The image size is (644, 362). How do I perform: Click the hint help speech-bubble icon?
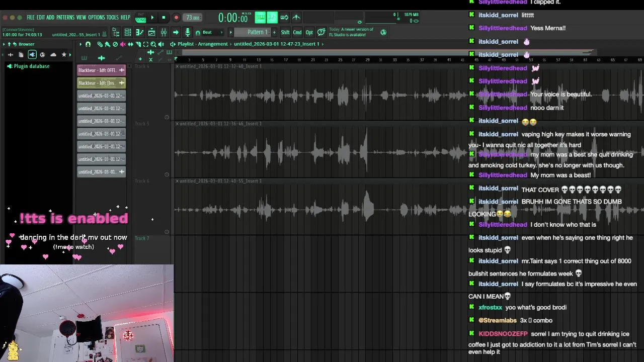[321, 32]
